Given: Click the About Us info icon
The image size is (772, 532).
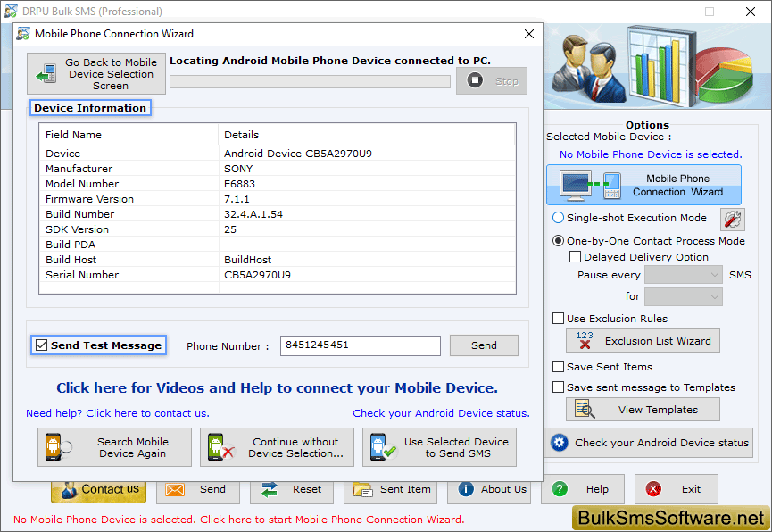Looking at the screenshot, I should pyautogui.click(x=466, y=489).
